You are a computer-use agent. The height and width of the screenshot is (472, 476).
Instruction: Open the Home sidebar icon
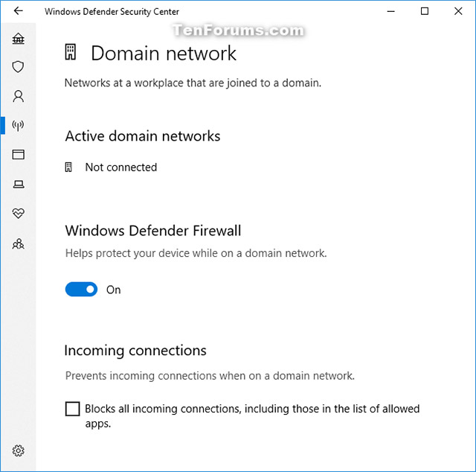click(x=18, y=39)
